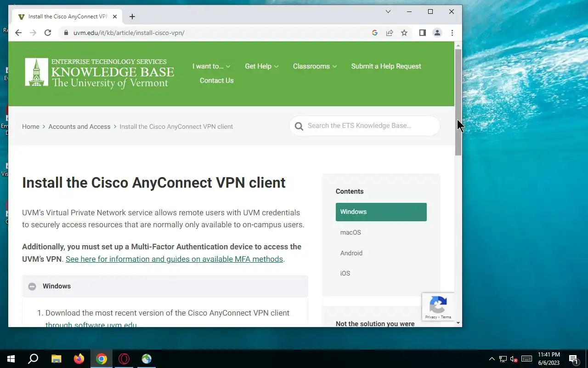Click the browser back arrow
The image size is (588, 368).
(18, 33)
